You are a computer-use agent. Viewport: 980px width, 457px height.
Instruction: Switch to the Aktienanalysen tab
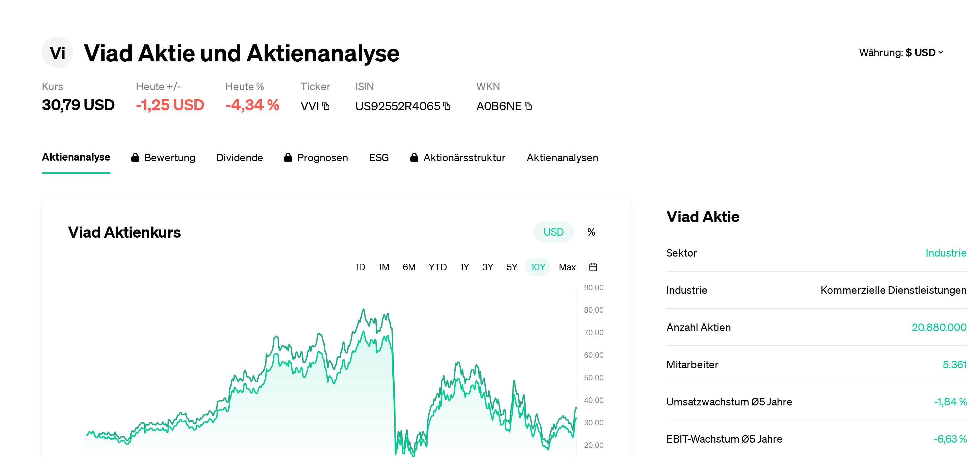pyautogui.click(x=562, y=157)
